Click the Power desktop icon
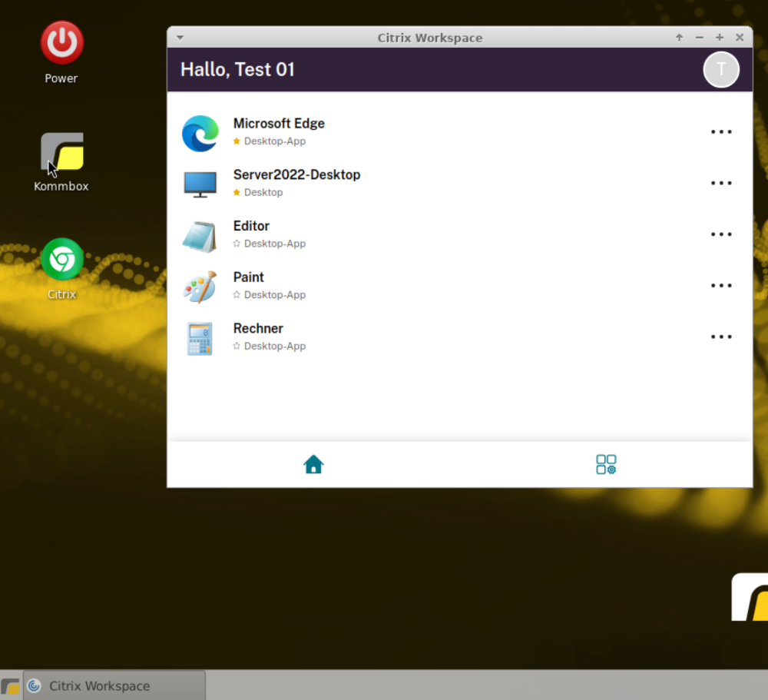This screenshot has width=768, height=700. tap(61, 43)
